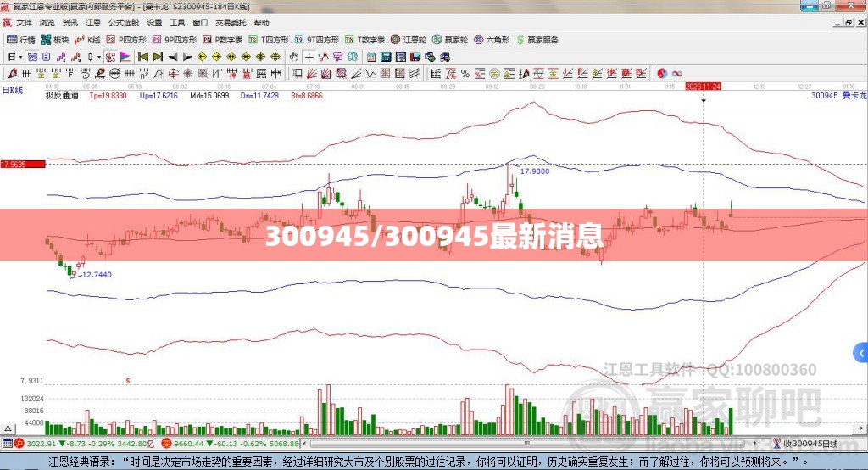Click the Shenzhen index 9660.44 status
Screen dimensions: 868x470
point(189,444)
